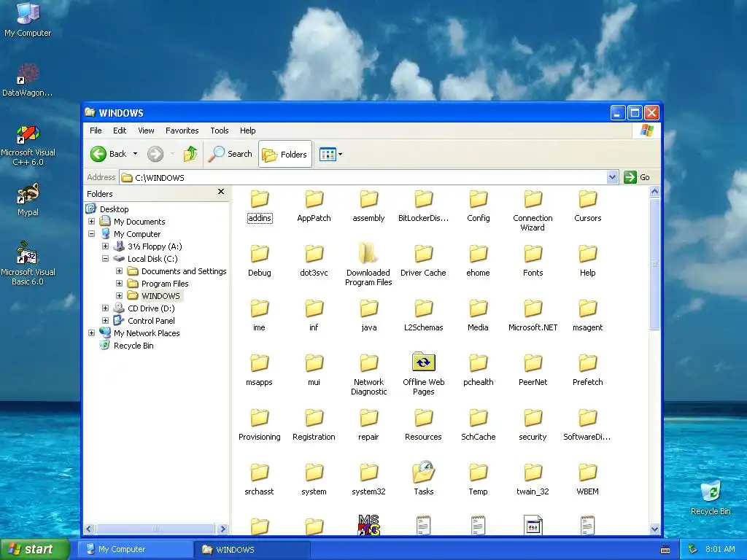Collapse My Computer tree node
Viewport: 747px width, 560px height.
[x=91, y=234]
